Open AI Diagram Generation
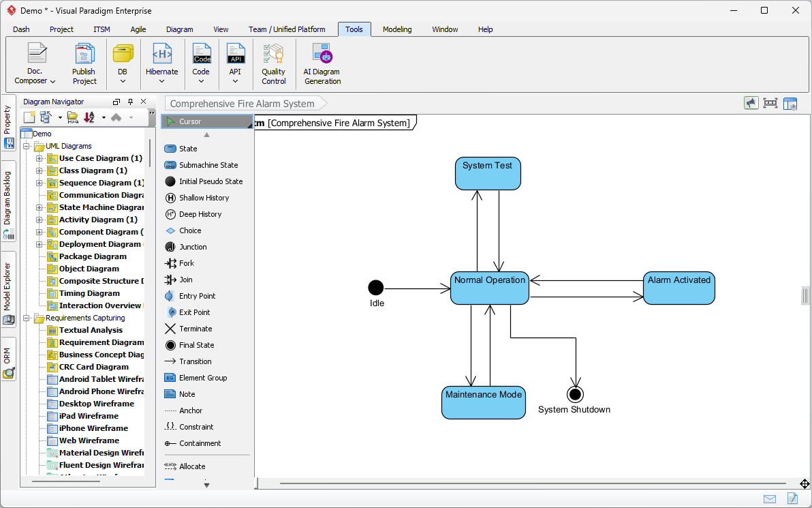This screenshot has width=812, height=508. point(322,64)
